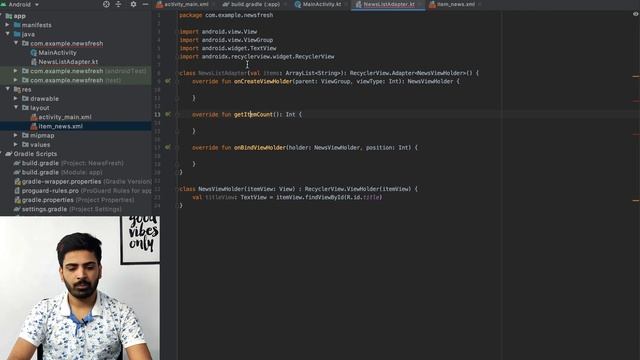Collapse the layout folder
This screenshot has width=640, height=360.
tap(16, 108)
